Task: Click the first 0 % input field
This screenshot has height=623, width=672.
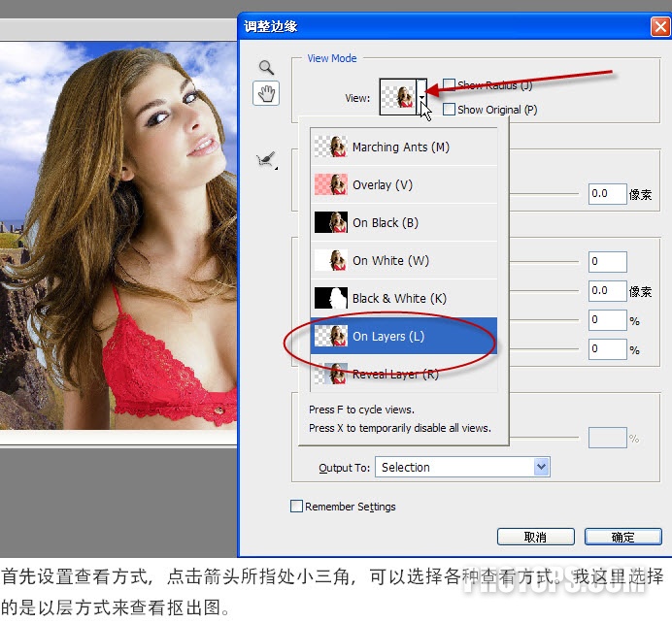Action: tap(607, 320)
